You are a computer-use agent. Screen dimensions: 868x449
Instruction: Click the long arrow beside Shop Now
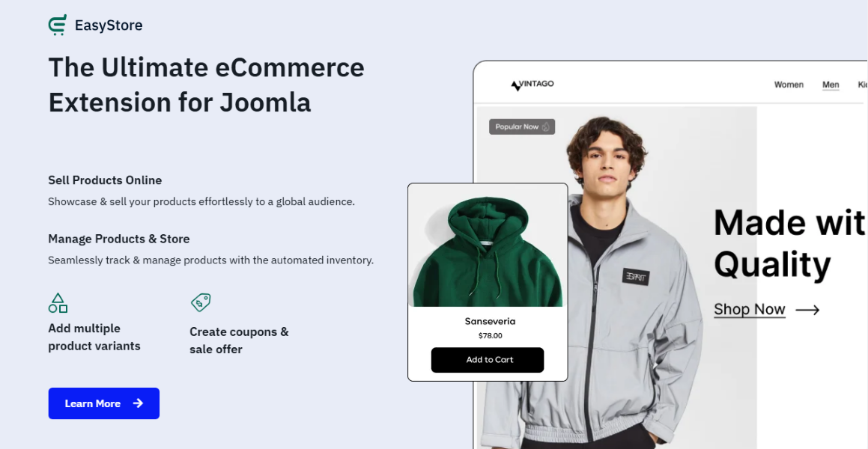(807, 310)
